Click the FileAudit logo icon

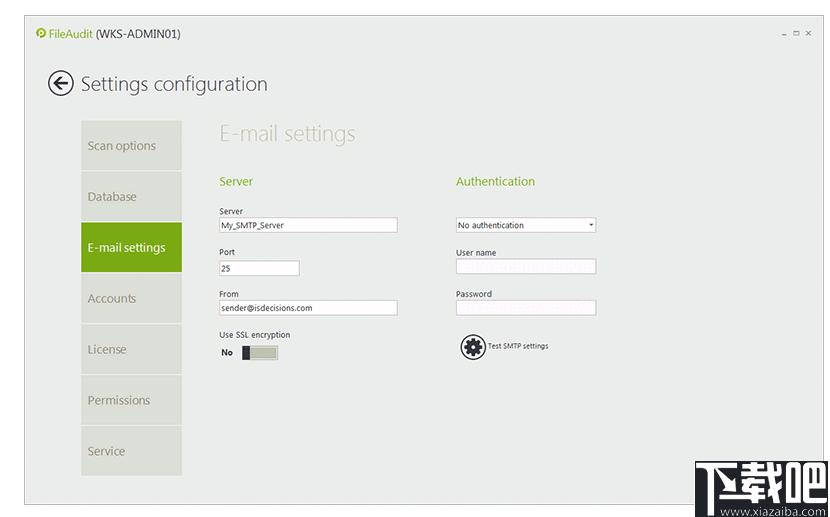(x=41, y=33)
